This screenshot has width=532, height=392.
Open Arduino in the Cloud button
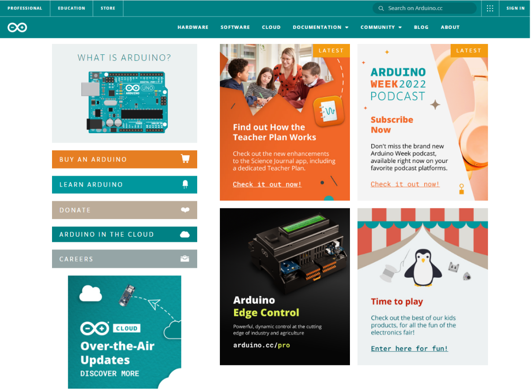[124, 234]
